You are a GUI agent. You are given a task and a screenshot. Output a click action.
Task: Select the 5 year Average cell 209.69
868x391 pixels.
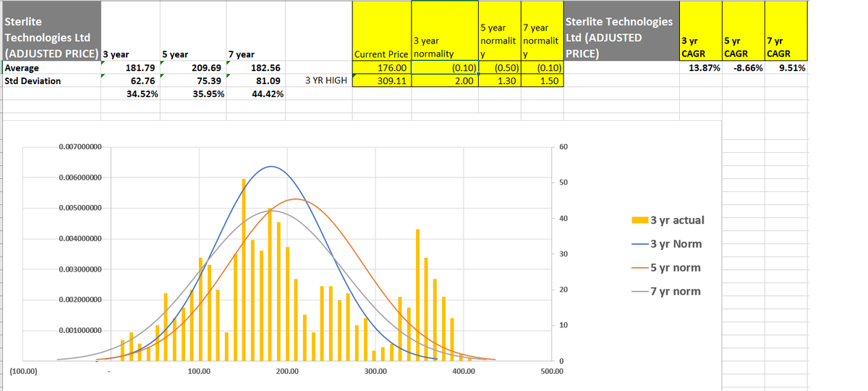(x=193, y=68)
